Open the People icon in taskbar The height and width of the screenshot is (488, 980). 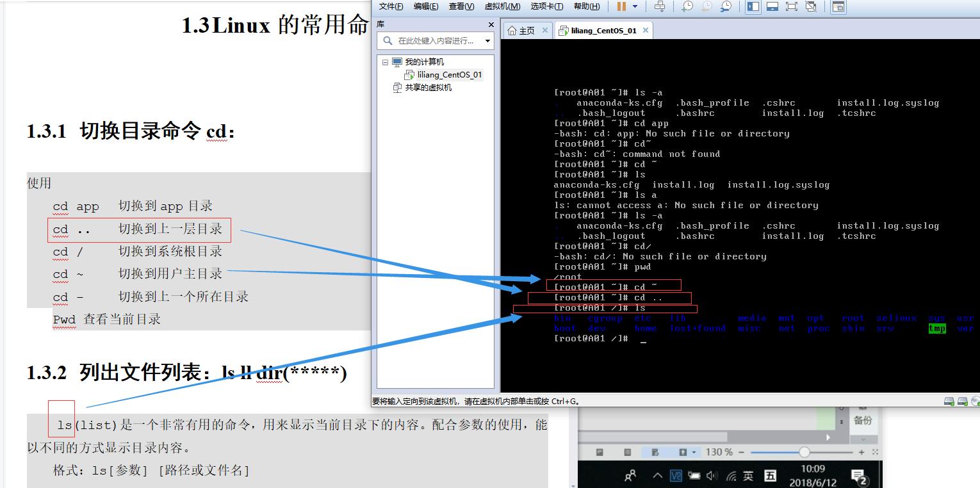coord(630,476)
